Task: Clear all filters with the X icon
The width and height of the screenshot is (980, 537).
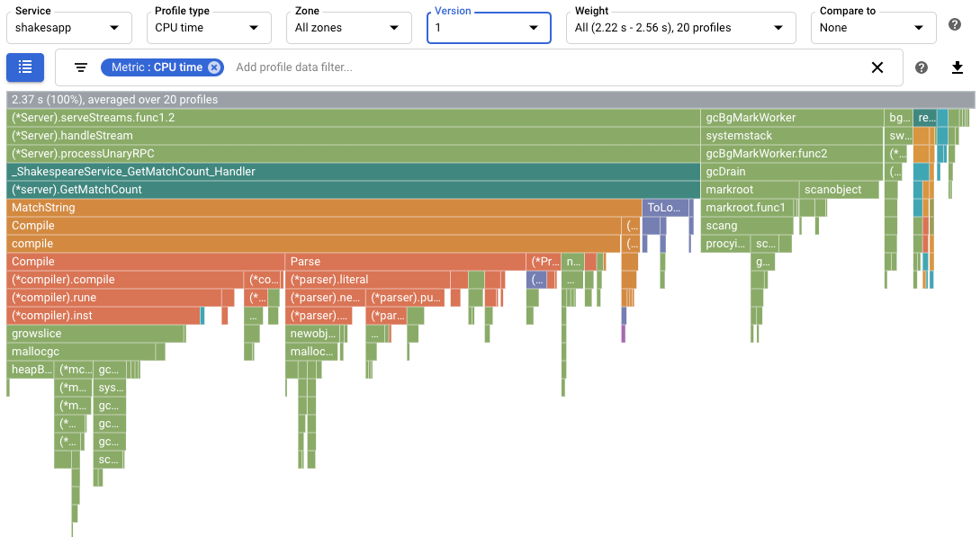Action: (877, 67)
